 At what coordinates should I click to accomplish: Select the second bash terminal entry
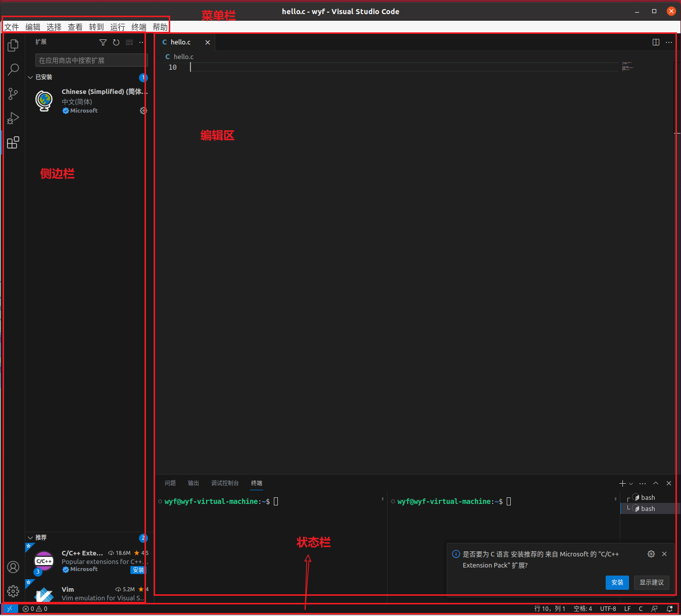[650, 508]
